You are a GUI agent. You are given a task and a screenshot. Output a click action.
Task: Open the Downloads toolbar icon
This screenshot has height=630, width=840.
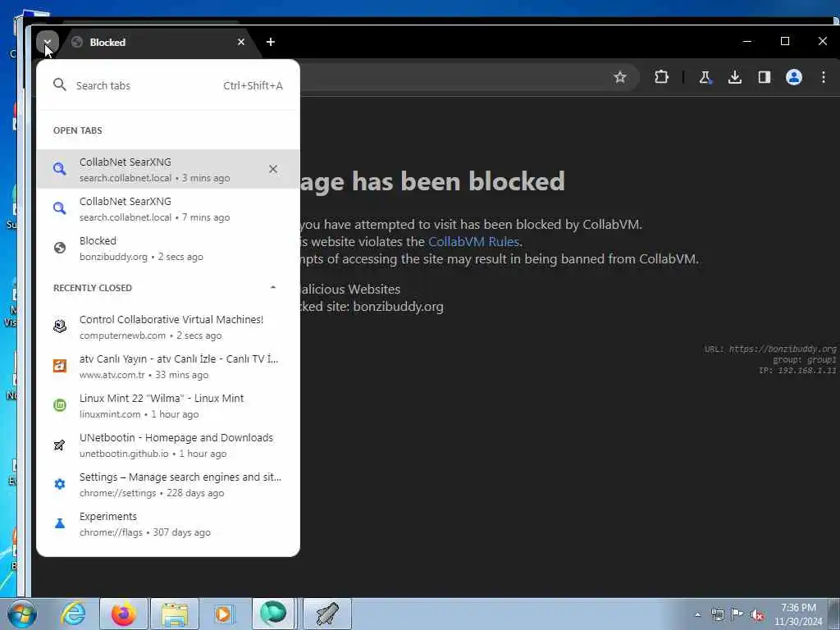[x=735, y=77]
